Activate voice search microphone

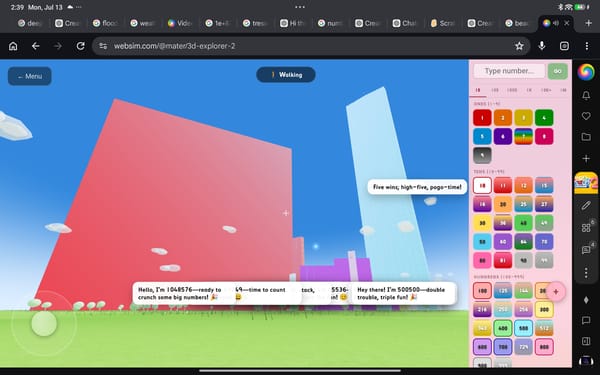[x=541, y=46]
